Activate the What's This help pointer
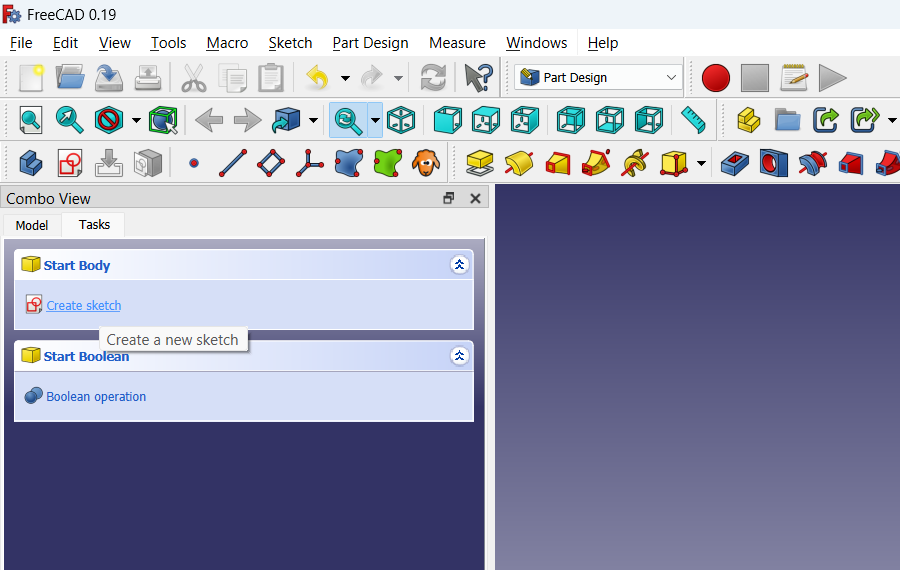Viewport: 900px width, 570px height. 479,77
